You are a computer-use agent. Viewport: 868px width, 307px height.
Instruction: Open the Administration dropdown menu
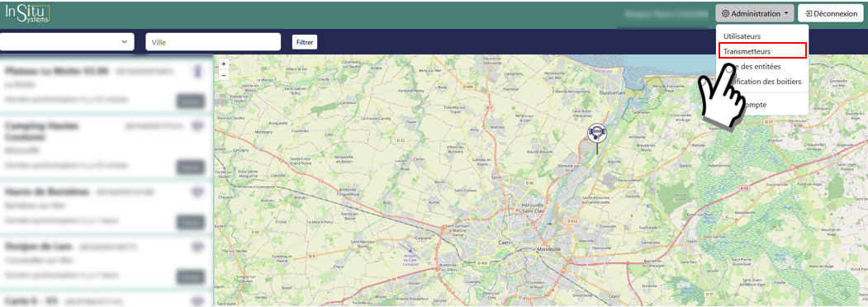tap(755, 13)
